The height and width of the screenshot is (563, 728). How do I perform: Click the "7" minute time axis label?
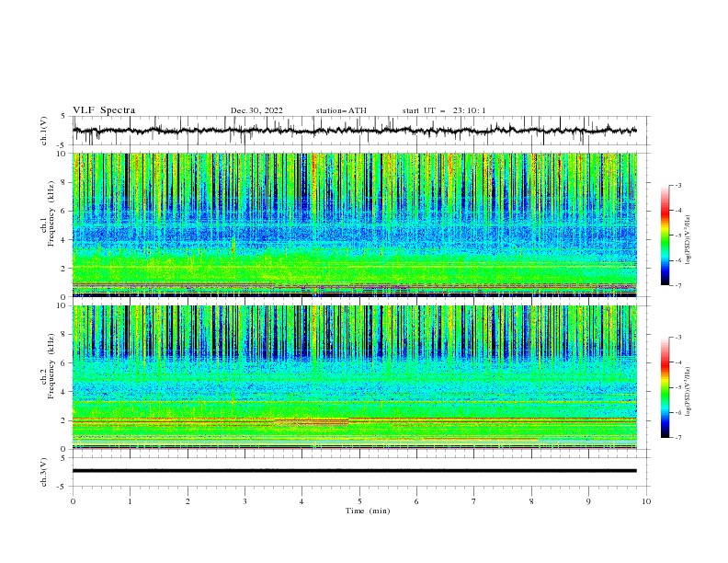coord(474,501)
